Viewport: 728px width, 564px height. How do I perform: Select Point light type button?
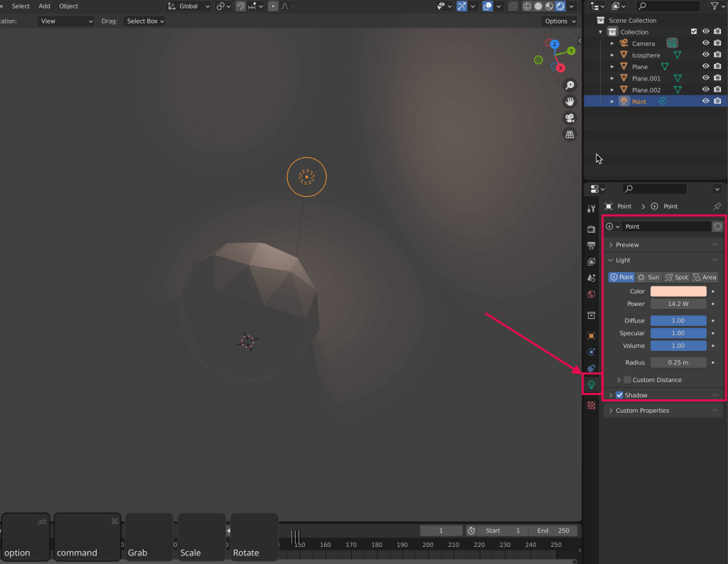[x=621, y=277]
